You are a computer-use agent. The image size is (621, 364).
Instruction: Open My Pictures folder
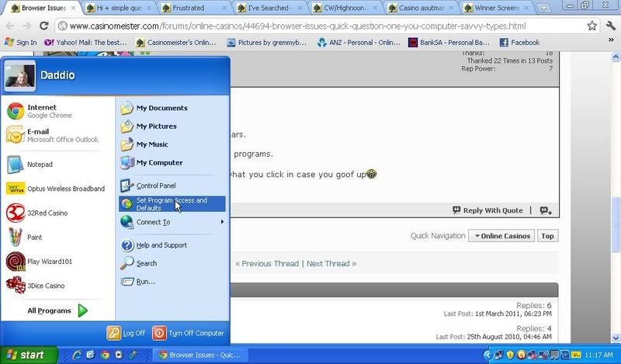point(148,126)
